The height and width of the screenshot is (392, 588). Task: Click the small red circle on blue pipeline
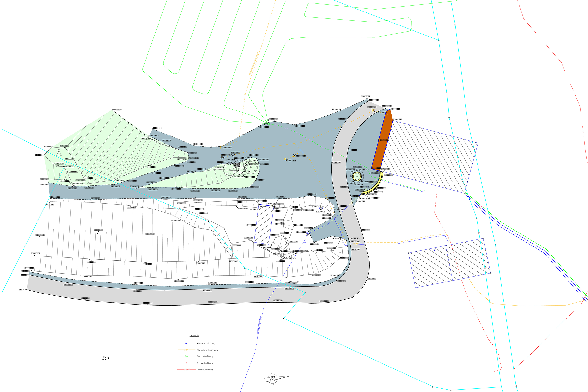pyautogui.click(x=480, y=207)
